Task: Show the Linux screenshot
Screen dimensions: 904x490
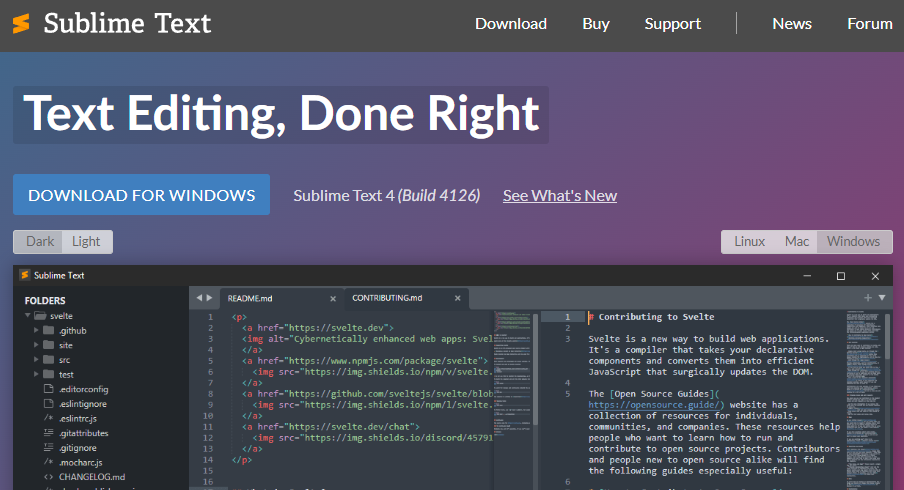Action: click(x=749, y=242)
